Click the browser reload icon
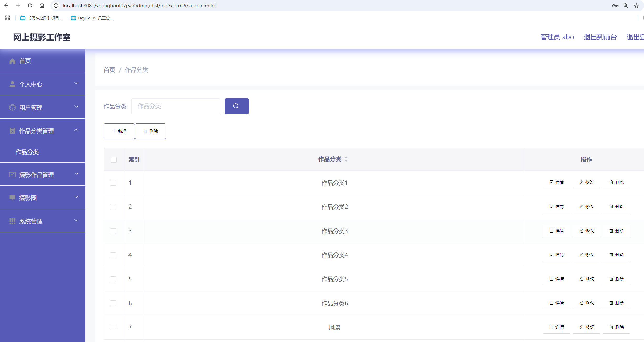The width and height of the screenshot is (644, 342). pyautogui.click(x=30, y=6)
